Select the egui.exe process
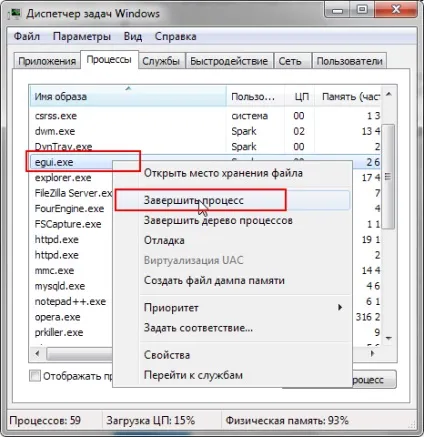424x437 pixels. (x=71, y=162)
